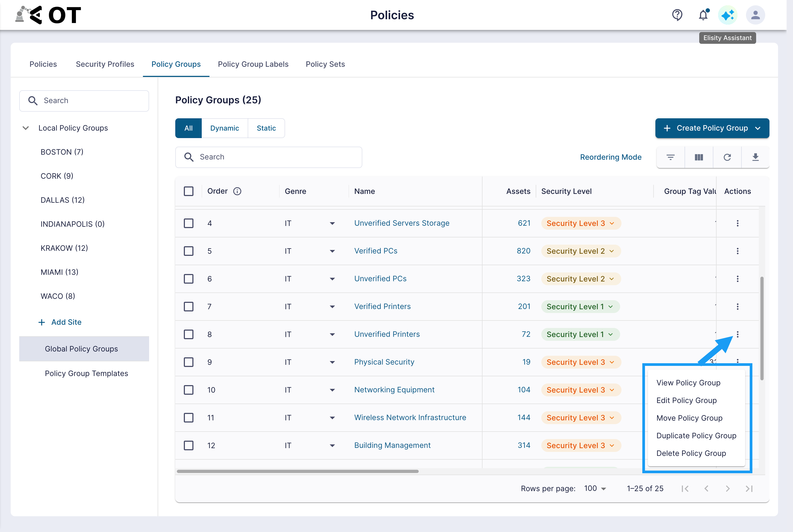Tick the checkbox for Unverified Servers Storage
The width and height of the screenshot is (793, 532).
click(189, 223)
